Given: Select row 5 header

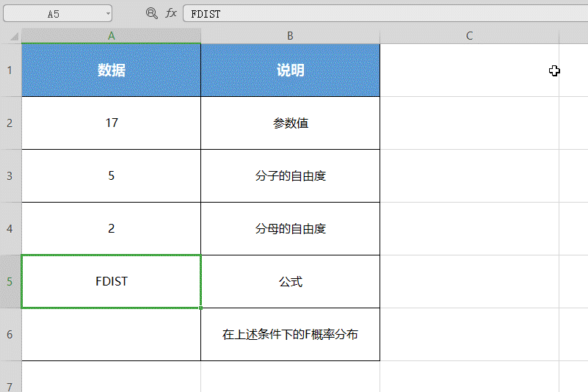Looking at the screenshot, I should click(x=10, y=282).
